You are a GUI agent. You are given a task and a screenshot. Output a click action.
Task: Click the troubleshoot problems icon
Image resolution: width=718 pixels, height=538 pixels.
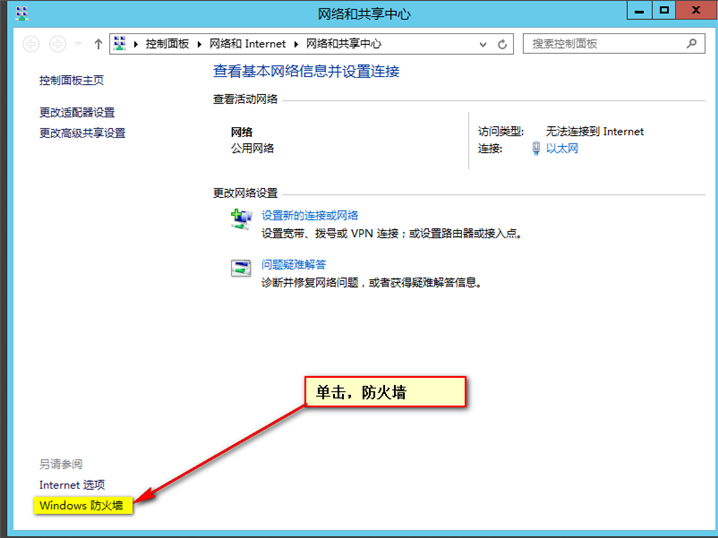tap(241, 268)
